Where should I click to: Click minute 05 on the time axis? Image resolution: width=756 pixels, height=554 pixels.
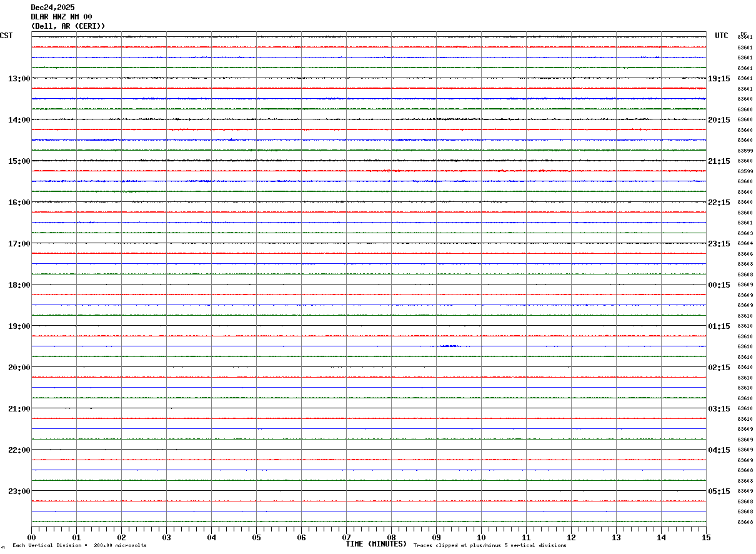256,537
